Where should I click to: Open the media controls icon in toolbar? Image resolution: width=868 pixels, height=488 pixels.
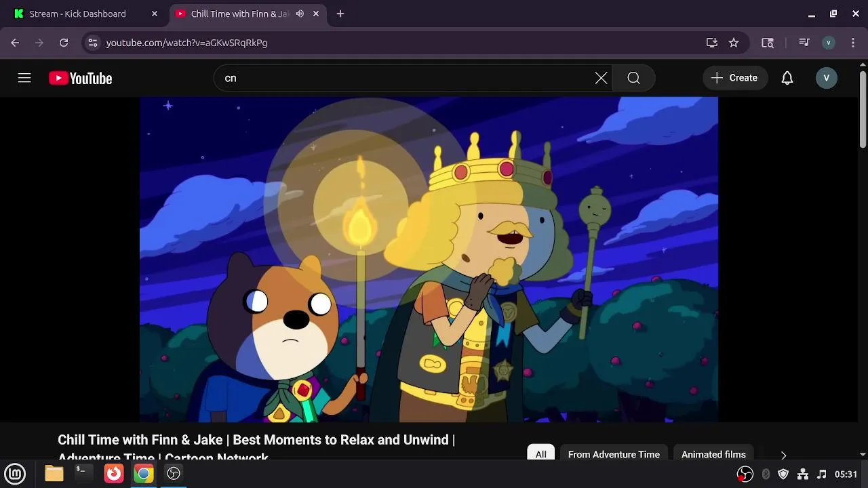click(804, 43)
